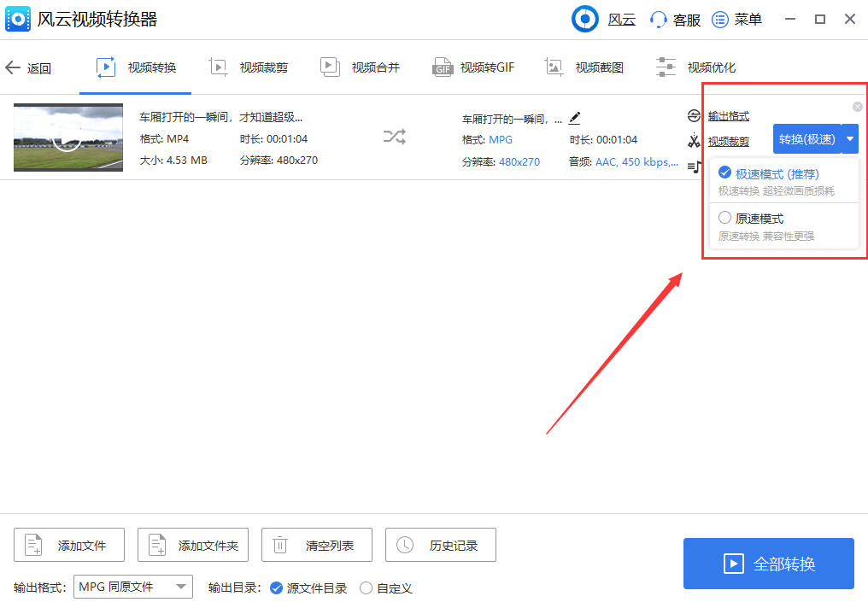Viewport: 868px width, 608px height.
Task: Select the output format gear icon beside file row
Action: point(692,114)
